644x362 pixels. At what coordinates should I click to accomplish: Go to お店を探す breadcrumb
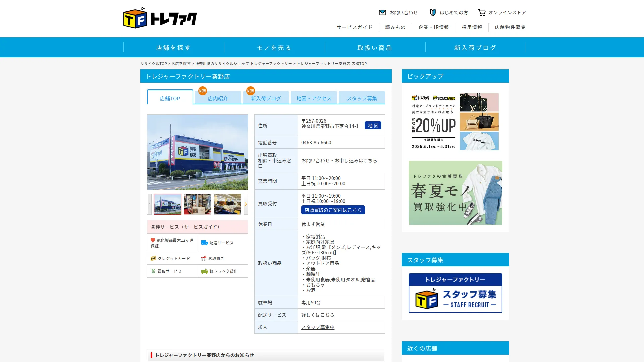coord(181,63)
